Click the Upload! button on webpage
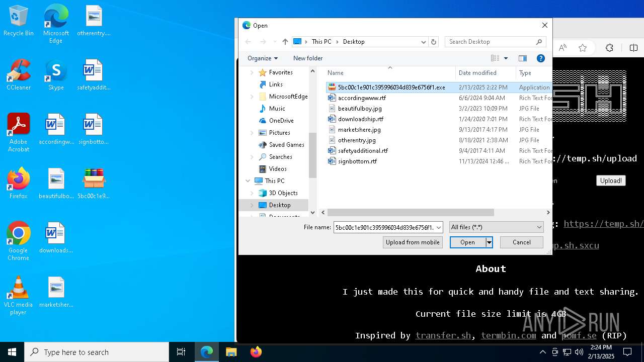Screen dimensions: 644x362 [611, 180]
